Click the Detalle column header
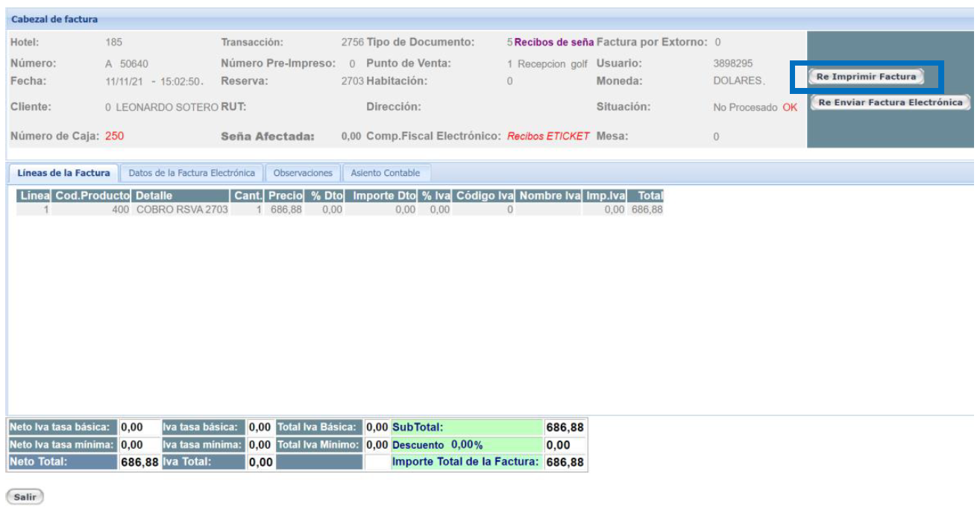Image resolution: width=980 pixels, height=510 pixels. [154, 196]
